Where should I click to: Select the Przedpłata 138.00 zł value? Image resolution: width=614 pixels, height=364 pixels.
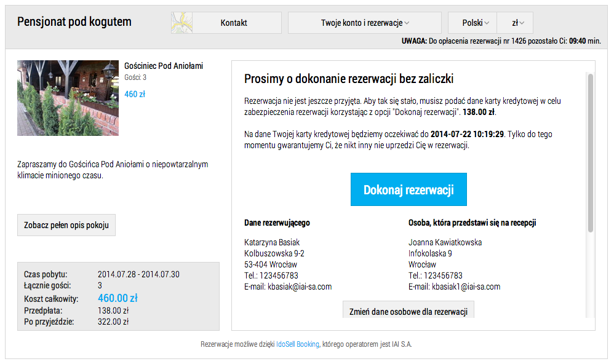pyautogui.click(x=113, y=311)
